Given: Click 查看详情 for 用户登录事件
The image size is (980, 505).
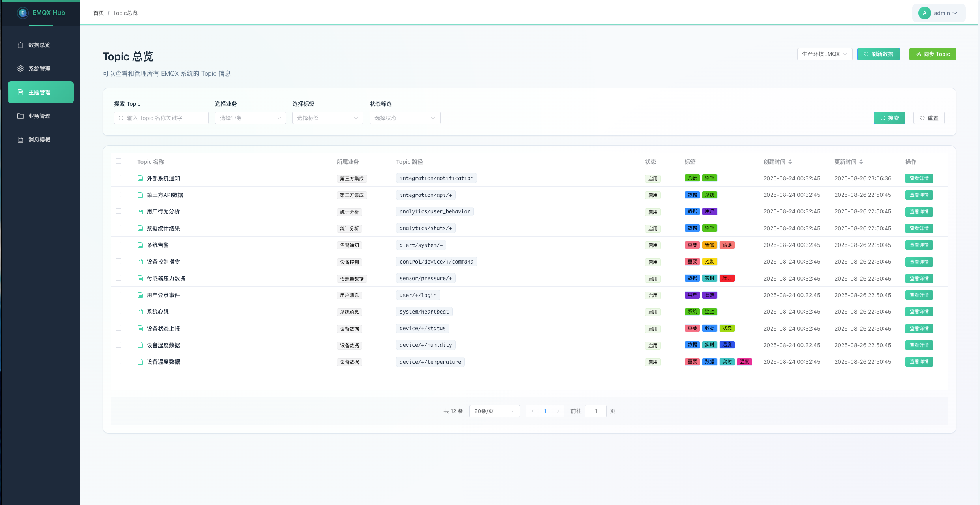Looking at the screenshot, I should tap(919, 295).
